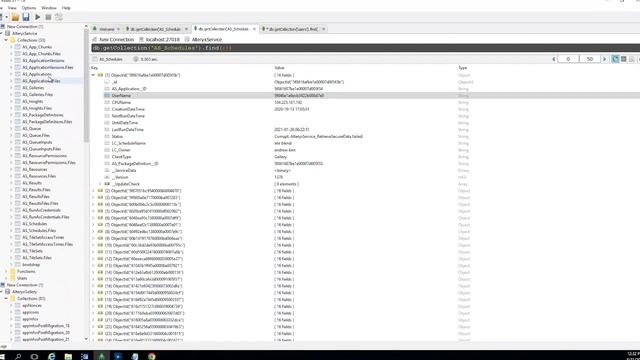Click the AS_Schedules collection label above results
This screenshot has height=360, width=640.
[111, 59]
